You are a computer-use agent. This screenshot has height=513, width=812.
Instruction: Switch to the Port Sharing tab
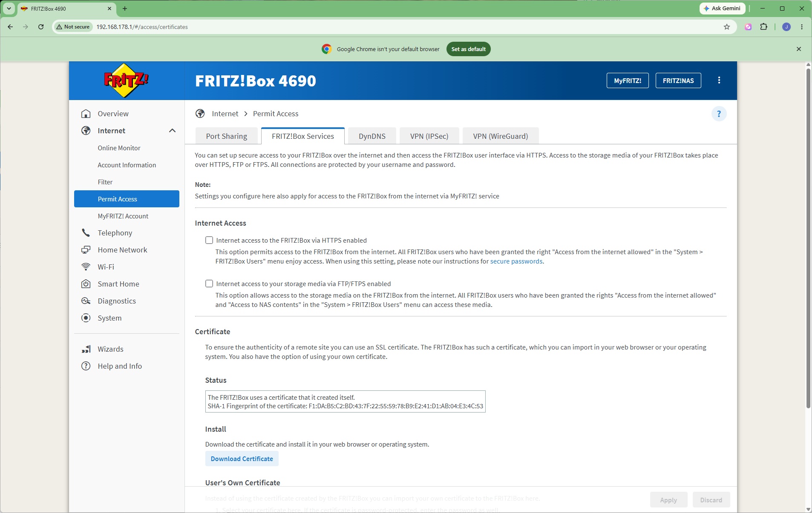[227, 136]
